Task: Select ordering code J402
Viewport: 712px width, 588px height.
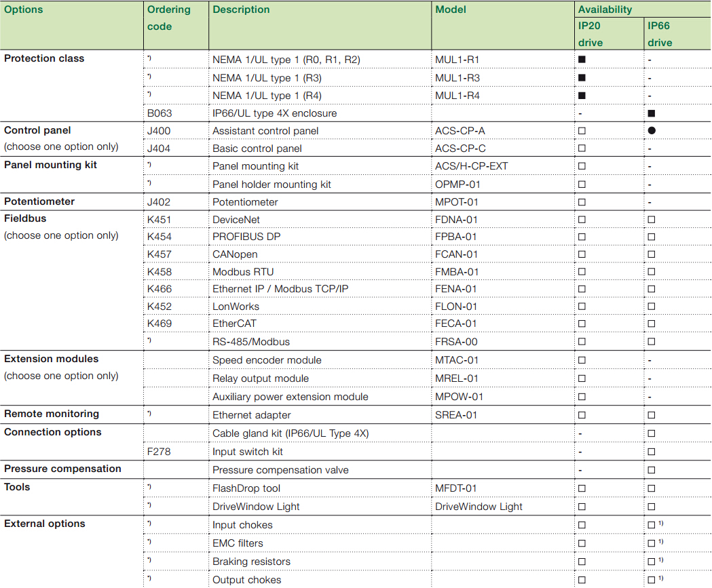Action: click(158, 202)
